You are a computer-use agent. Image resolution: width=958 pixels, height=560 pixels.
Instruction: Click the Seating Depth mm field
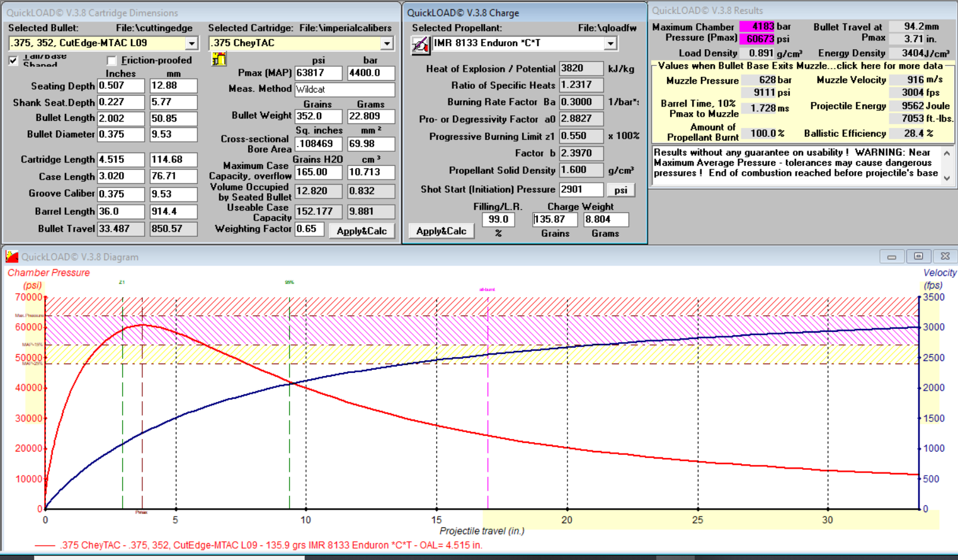173,86
